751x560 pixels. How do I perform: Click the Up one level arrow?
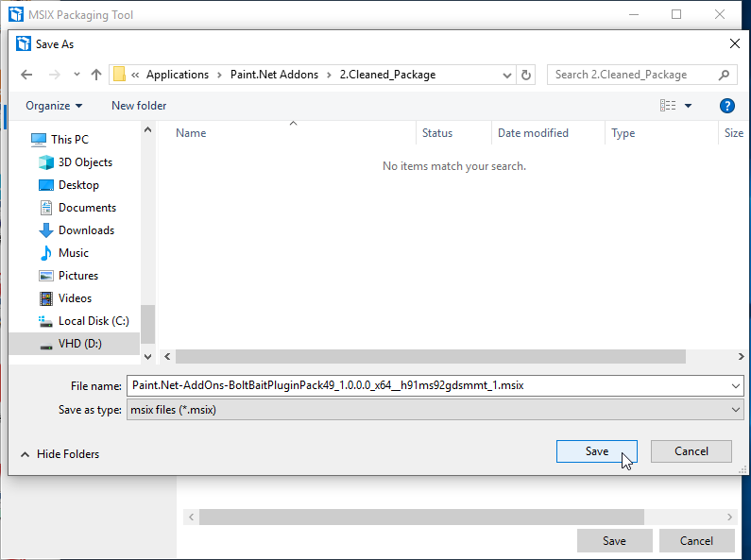(x=95, y=75)
